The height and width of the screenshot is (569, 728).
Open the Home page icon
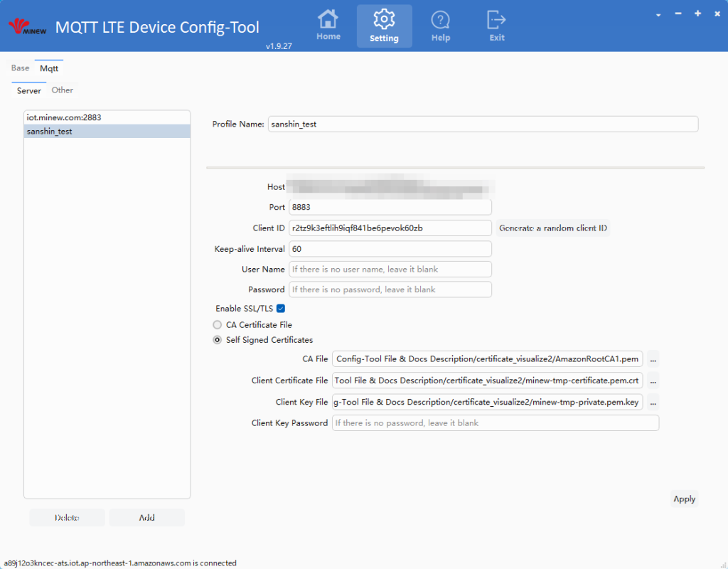coord(328,20)
